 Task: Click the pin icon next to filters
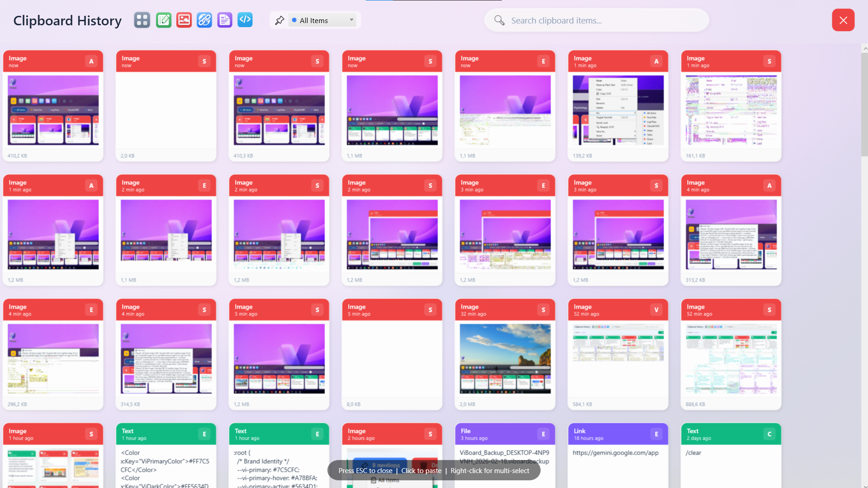point(280,20)
